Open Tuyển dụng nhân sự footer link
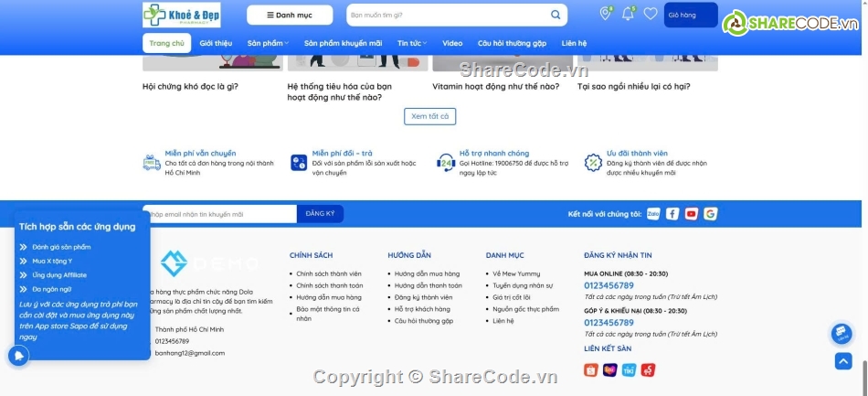Screen dimensions: 868x396 (523, 285)
